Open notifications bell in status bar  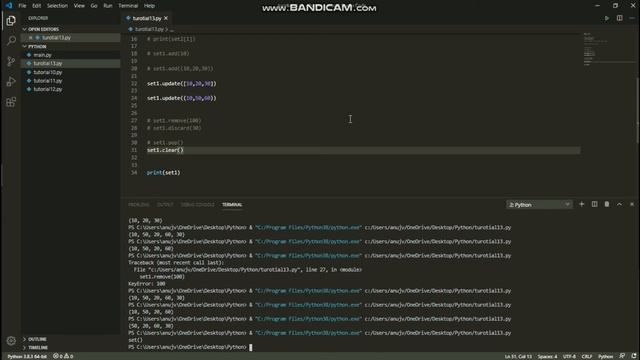pyautogui.click(x=634, y=356)
